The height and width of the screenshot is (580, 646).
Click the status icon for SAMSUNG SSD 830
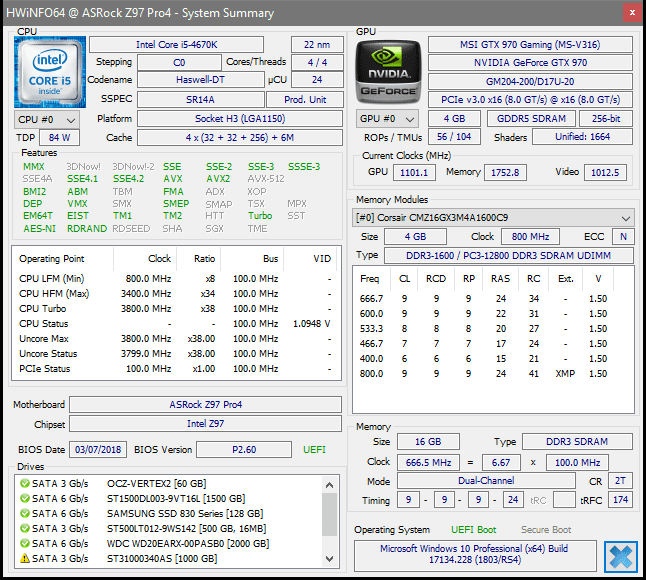point(24,513)
